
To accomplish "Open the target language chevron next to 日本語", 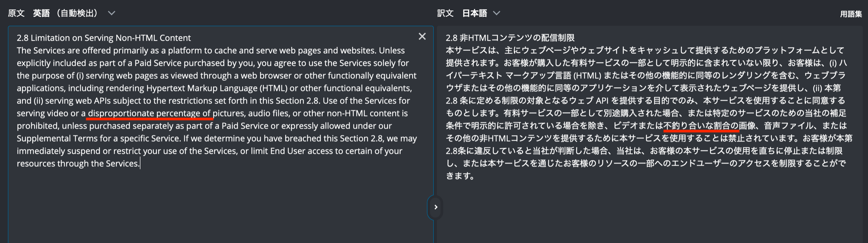I will pyautogui.click(x=497, y=13).
